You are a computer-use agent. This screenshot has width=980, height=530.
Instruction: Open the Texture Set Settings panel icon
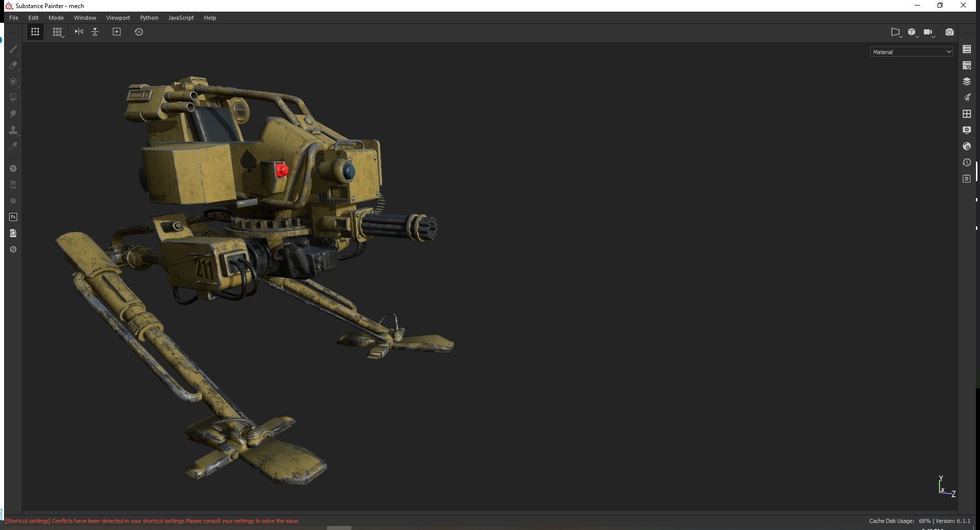coord(967,65)
